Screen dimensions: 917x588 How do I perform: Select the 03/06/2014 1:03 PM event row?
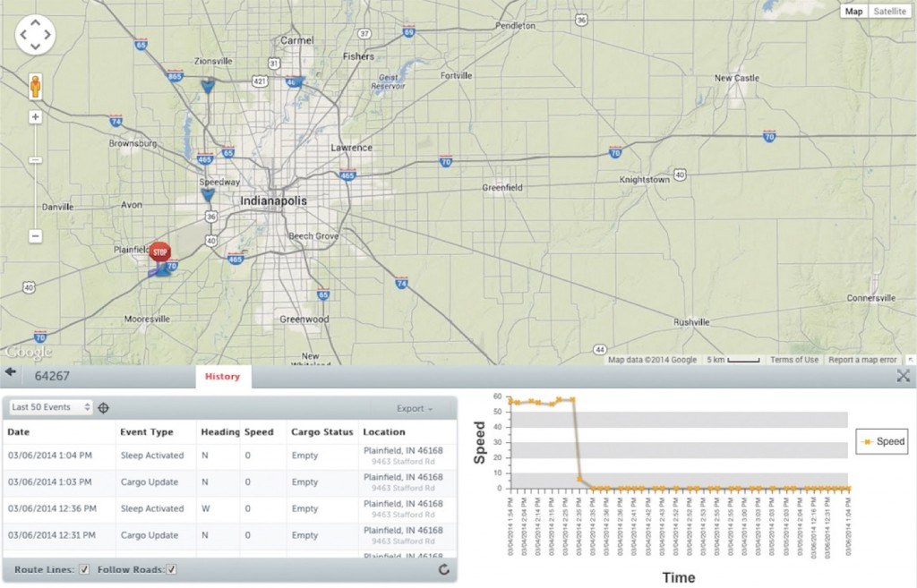coord(229,482)
